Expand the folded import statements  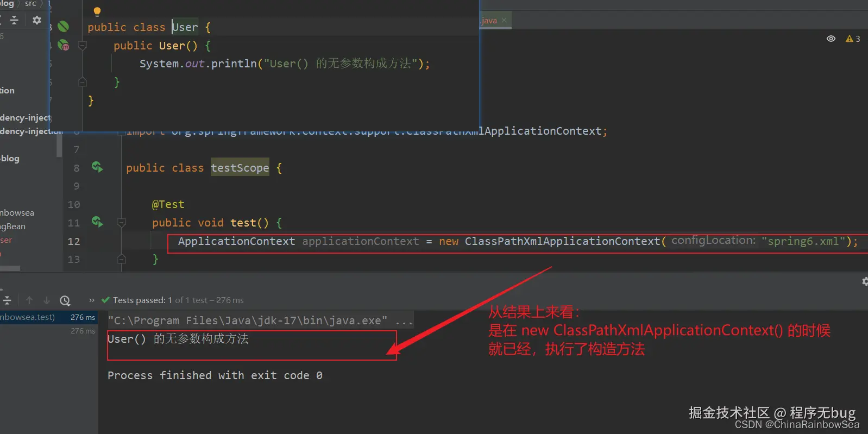[122, 132]
